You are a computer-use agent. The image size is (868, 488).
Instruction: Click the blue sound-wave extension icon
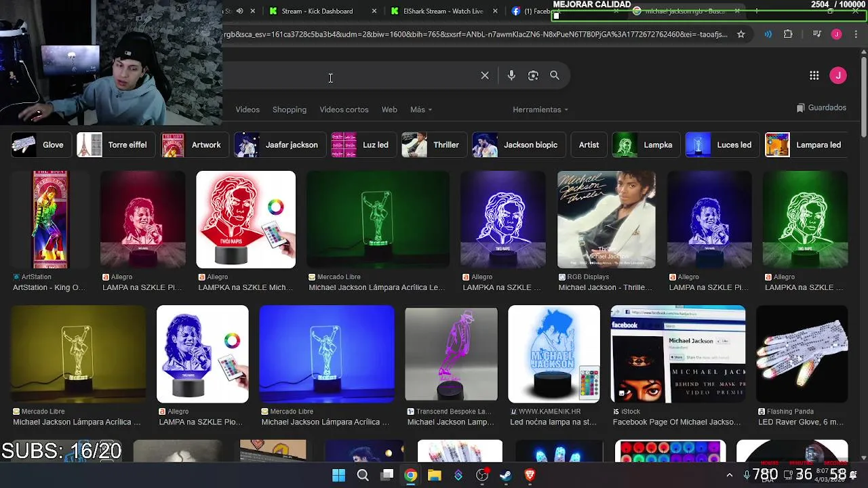tap(768, 34)
